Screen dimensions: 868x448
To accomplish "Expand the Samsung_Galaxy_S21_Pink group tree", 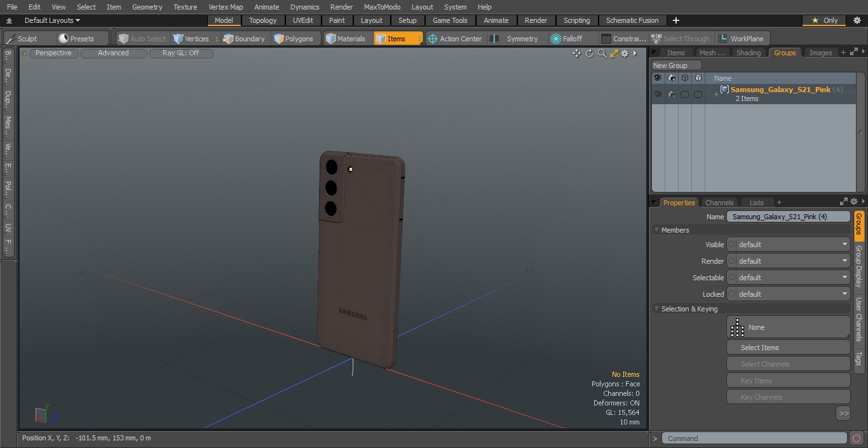I will (x=716, y=95).
